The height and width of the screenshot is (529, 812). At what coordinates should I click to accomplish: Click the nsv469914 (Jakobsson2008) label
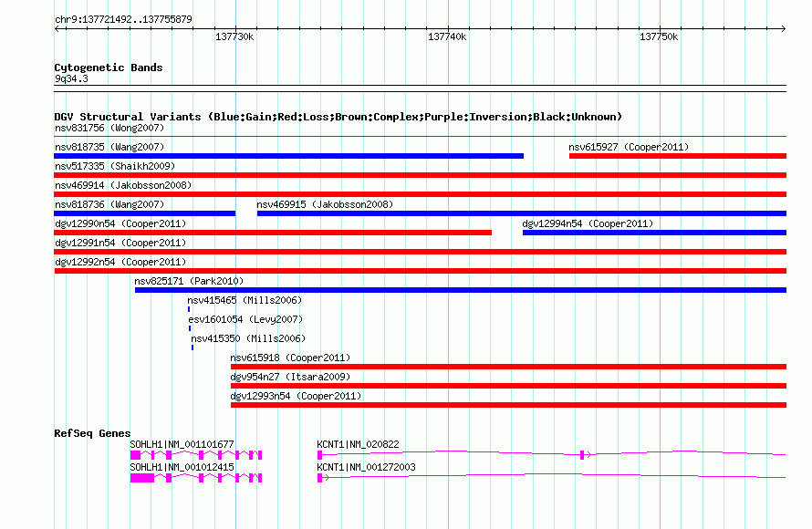[x=123, y=185]
